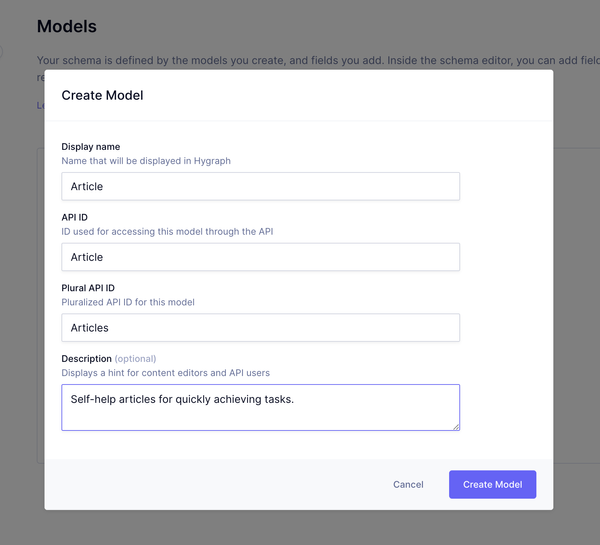600x545 pixels.
Task: Click the Display name field containing Article
Action: click(x=261, y=186)
